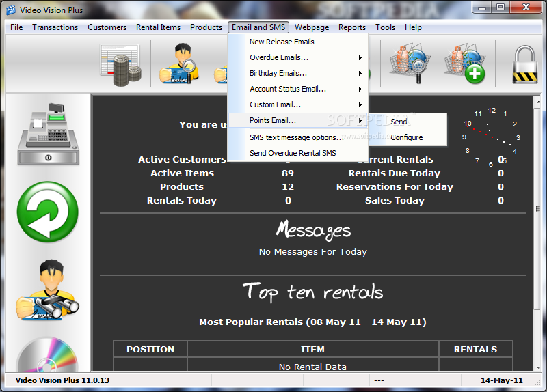The image size is (547, 392).
Task: Click the Top ten rentals heading
Action: tap(313, 292)
